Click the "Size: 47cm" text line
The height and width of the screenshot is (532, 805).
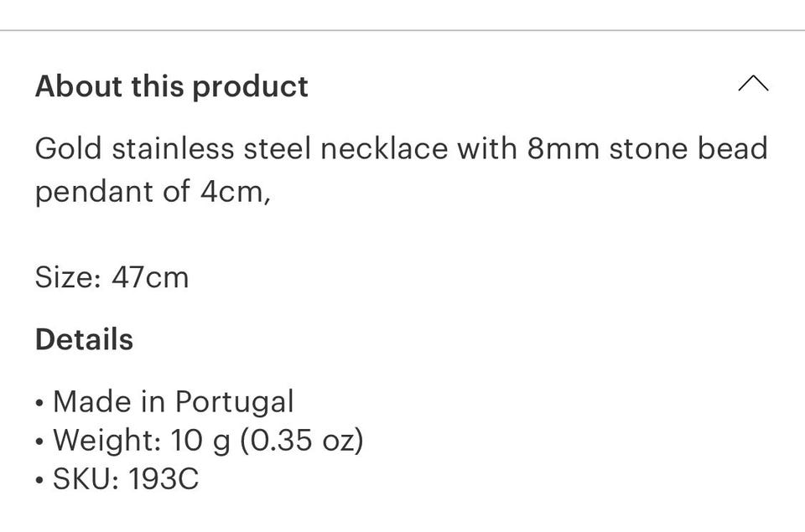112,277
